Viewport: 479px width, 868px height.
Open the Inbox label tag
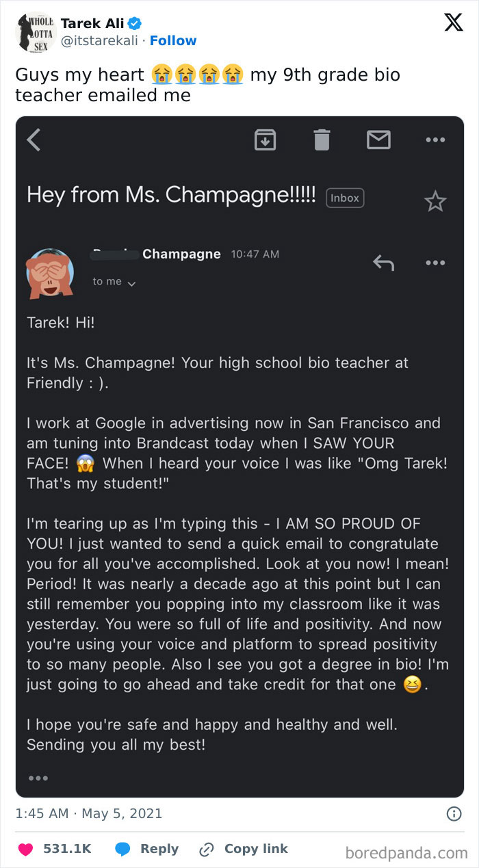[345, 198]
